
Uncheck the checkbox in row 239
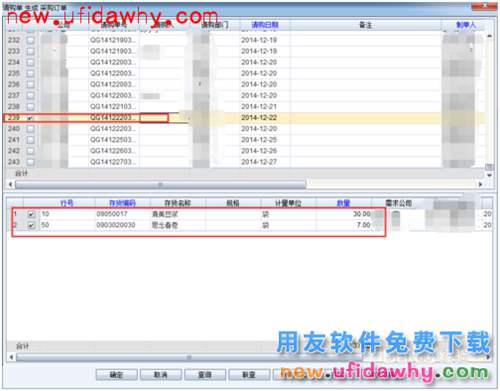[x=30, y=118]
